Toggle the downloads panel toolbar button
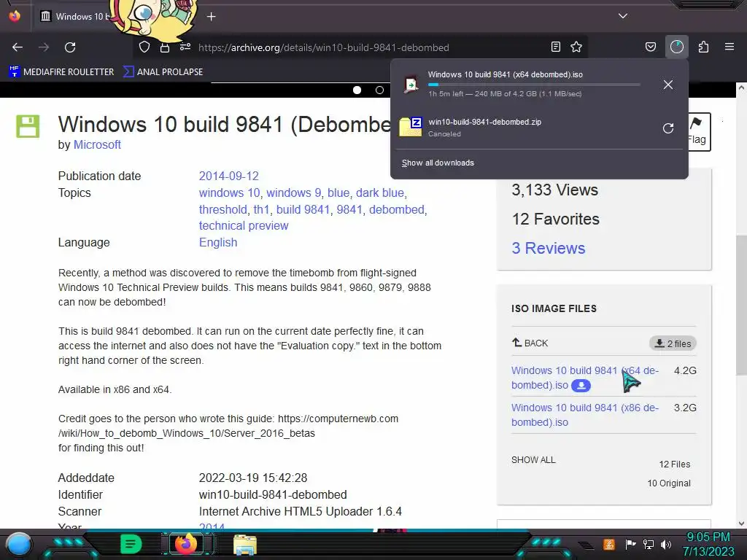747x560 pixels. coord(676,47)
